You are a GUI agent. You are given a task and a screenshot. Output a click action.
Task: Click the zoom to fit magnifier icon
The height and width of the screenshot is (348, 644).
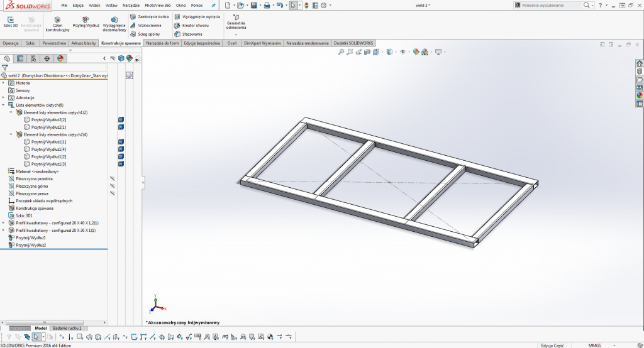(x=341, y=52)
